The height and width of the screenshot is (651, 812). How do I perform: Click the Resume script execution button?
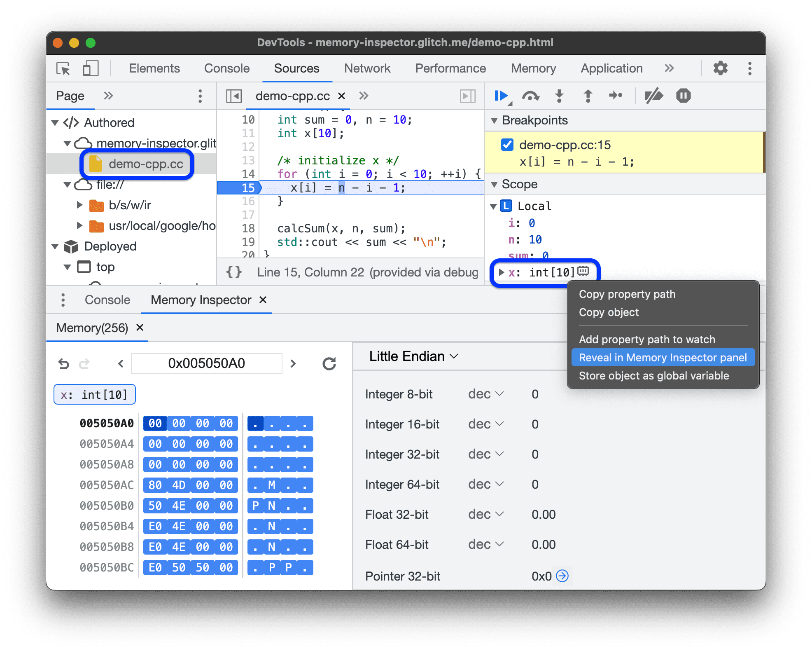tap(503, 98)
